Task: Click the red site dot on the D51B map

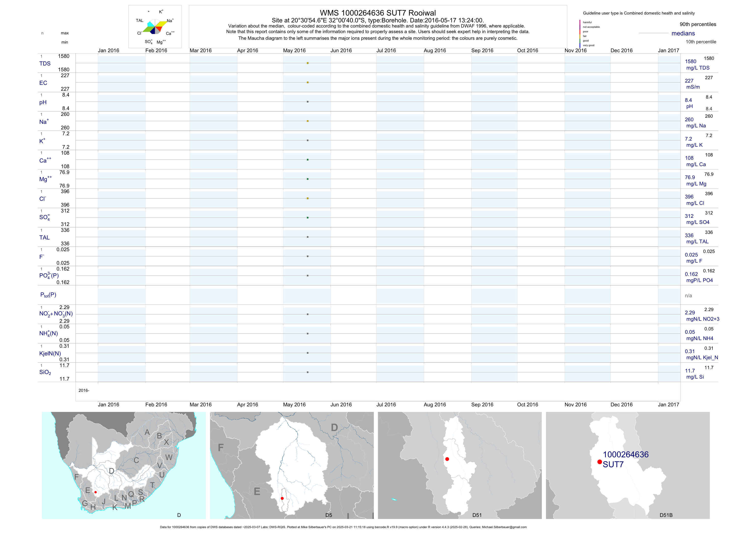Action: coord(600,462)
